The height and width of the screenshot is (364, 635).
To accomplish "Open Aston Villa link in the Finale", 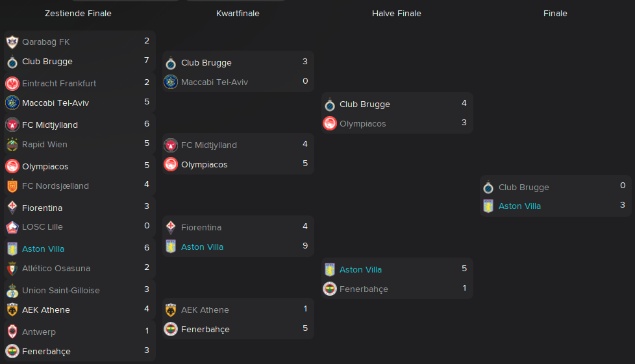I will click(519, 206).
